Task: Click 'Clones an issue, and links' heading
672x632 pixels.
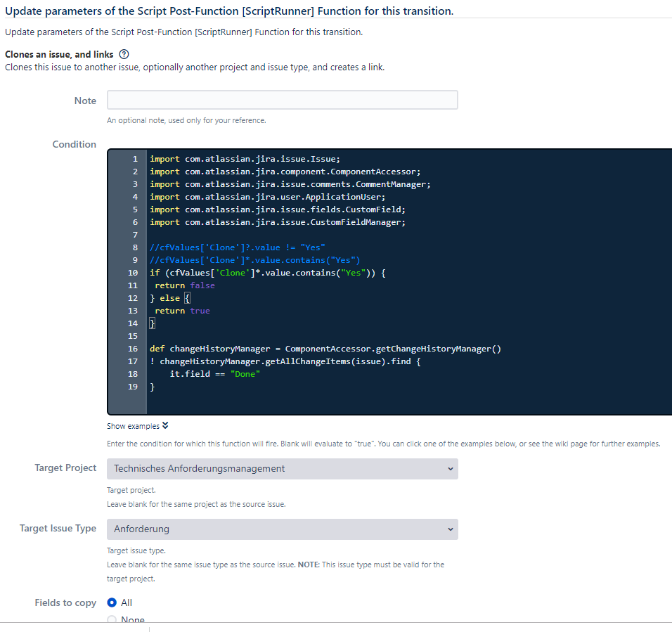Action: point(59,54)
